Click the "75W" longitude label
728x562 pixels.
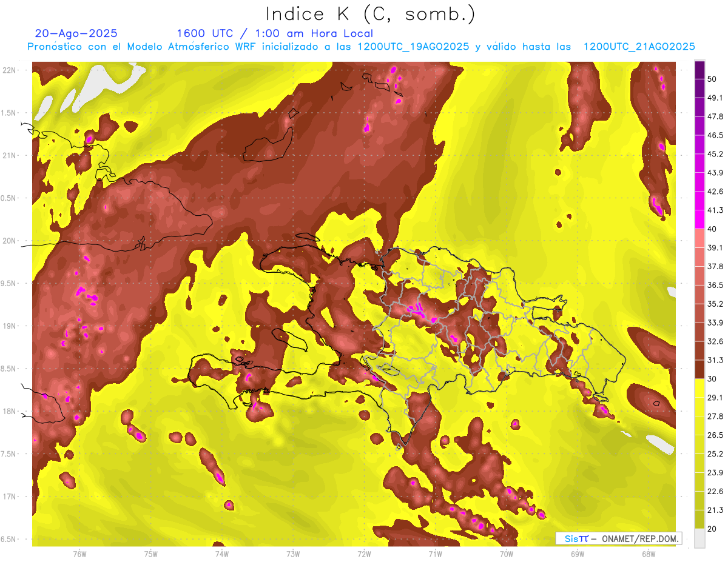point(150,554)
